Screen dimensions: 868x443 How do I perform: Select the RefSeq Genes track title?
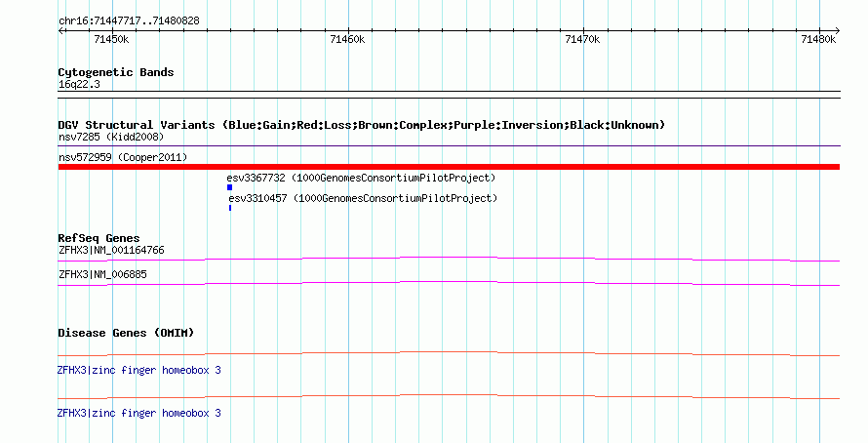(x=99, y=238)
